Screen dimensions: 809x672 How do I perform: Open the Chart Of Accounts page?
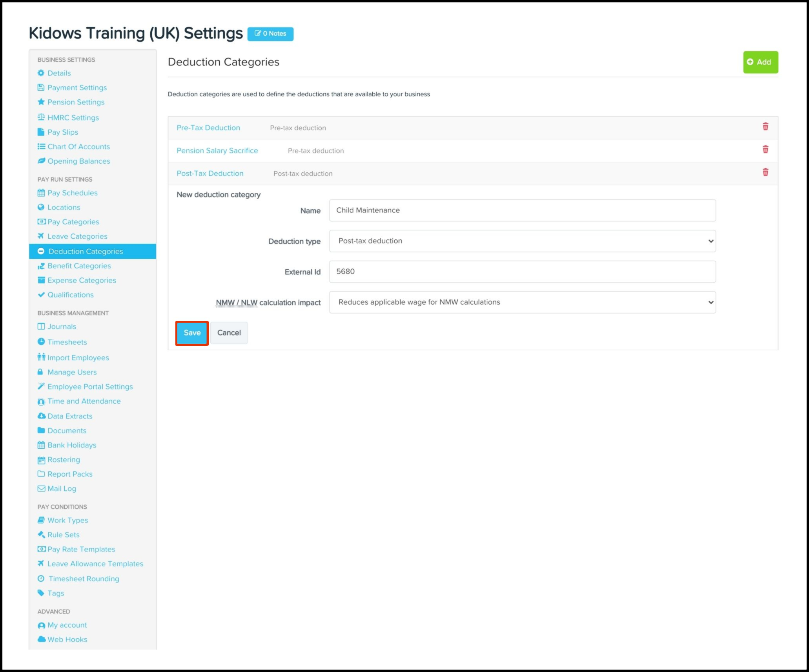point(78,146)
